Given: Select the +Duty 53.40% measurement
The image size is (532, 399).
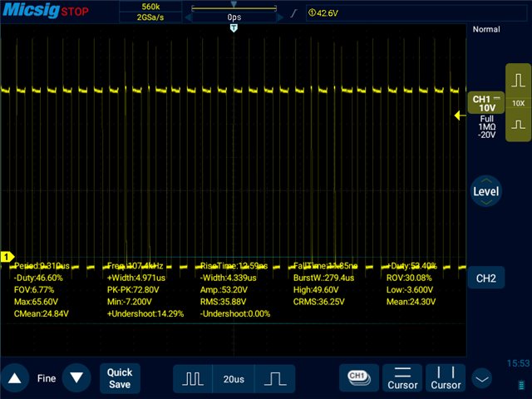Looking at the screenshot, I should click(411, 266).
